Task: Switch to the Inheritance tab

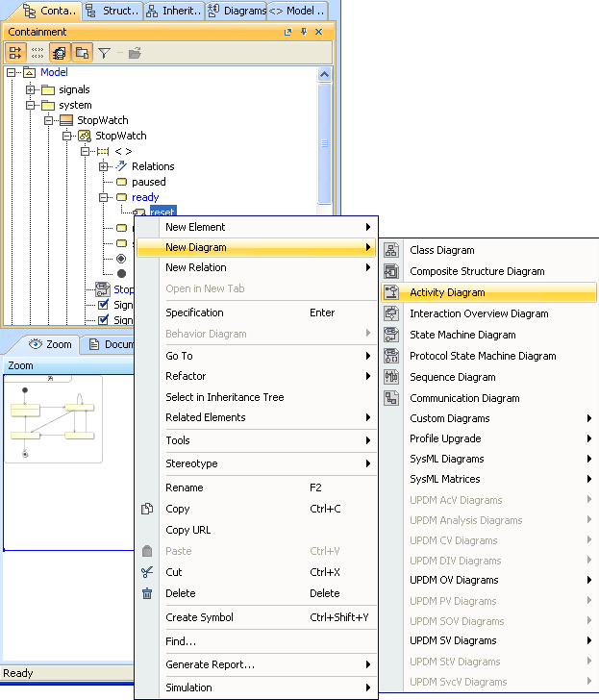Action: (x=175, y=11)
